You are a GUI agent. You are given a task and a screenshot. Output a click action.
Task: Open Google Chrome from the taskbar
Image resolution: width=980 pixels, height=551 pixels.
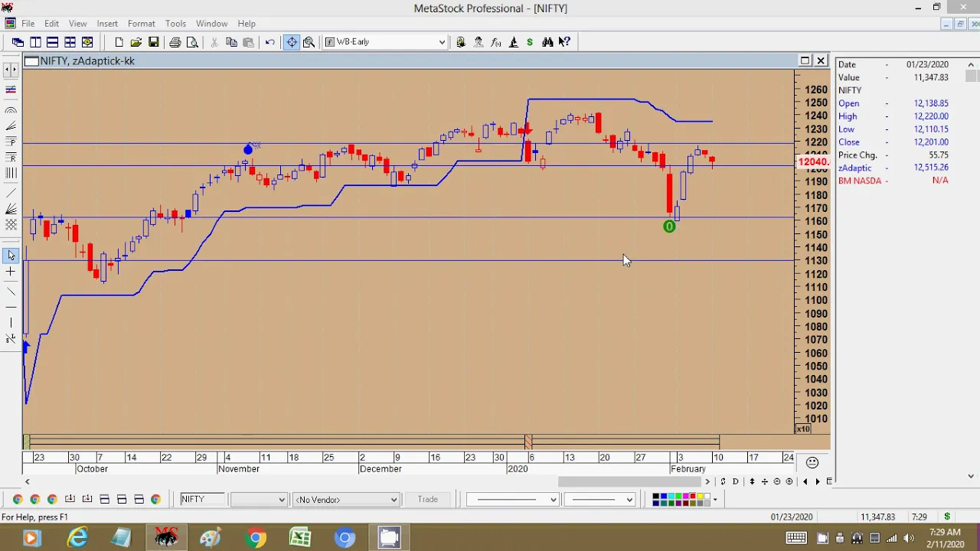(256, 538)
